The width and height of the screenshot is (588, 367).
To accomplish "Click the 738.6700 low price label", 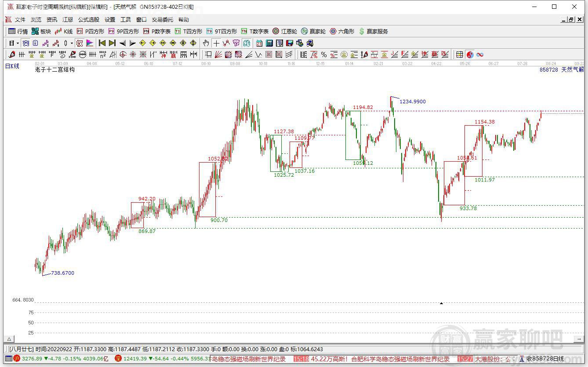I will [x=63, y=273].
